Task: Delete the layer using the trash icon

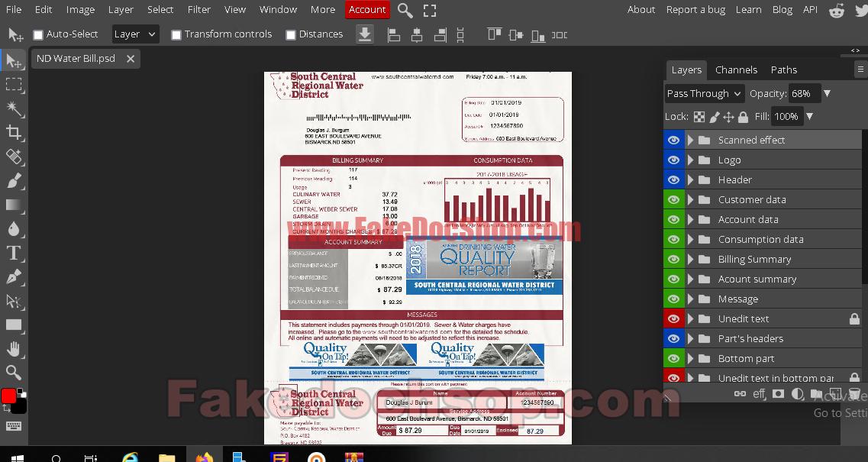Action: point(854,394)
